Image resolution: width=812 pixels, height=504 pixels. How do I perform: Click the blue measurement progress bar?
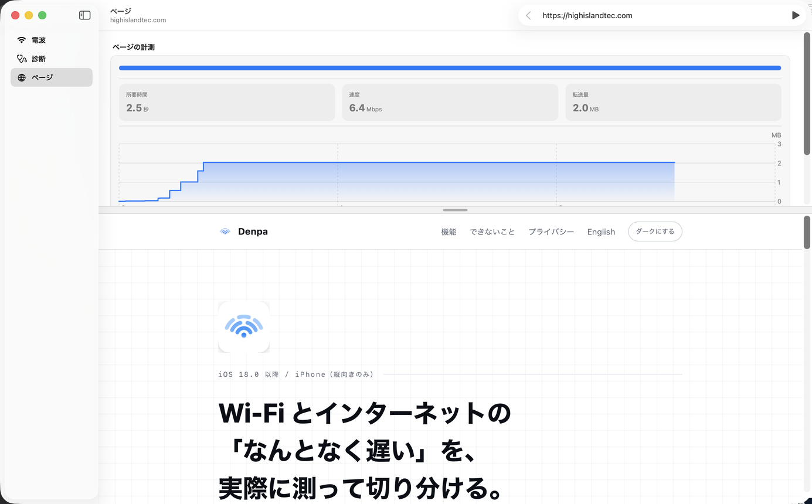pos(450,68)
